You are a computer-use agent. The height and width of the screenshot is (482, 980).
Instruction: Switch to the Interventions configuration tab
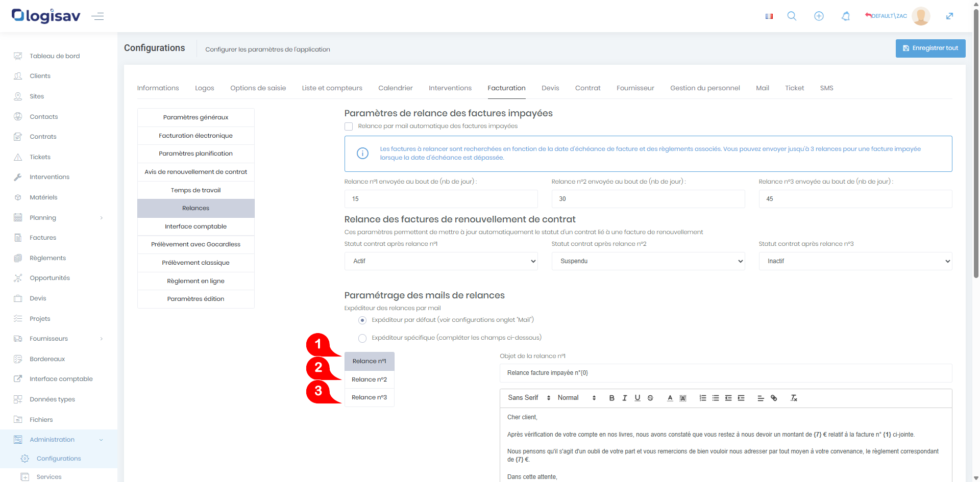click(x=450, y=88)
